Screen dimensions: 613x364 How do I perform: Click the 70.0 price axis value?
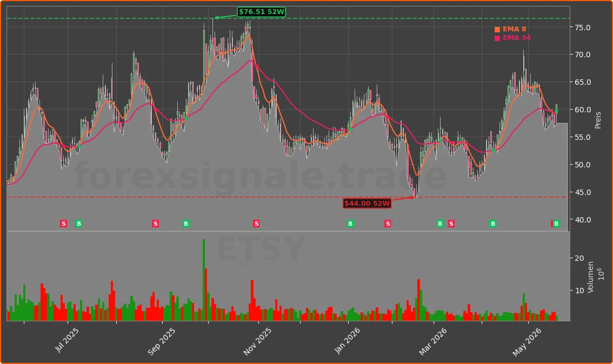pos(583,55)
